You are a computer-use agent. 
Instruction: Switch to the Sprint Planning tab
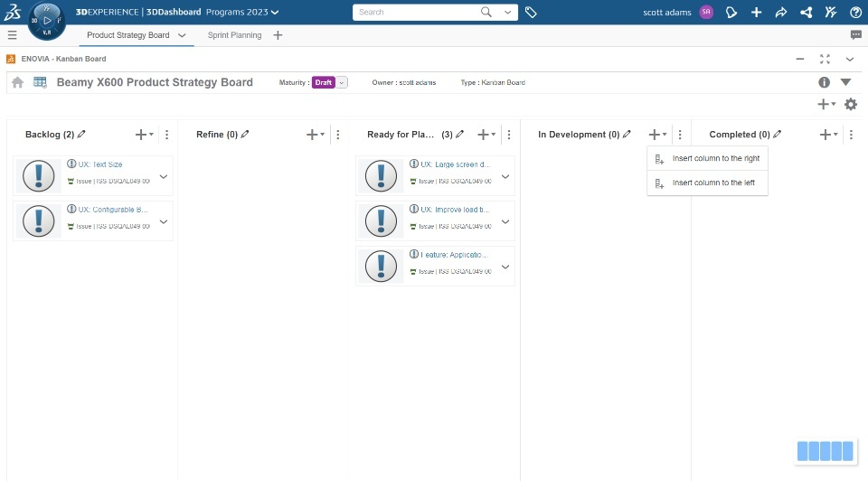point(234,35)
